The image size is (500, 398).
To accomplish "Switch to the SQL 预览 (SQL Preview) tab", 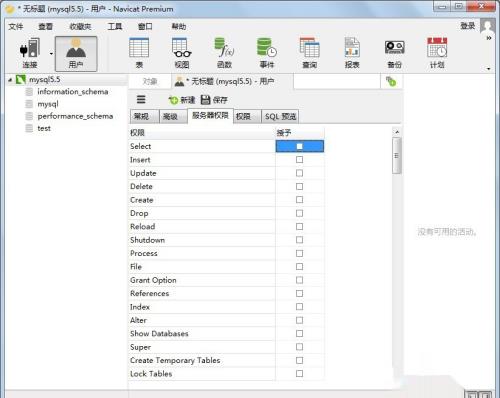I will click(x=280, y=116).
